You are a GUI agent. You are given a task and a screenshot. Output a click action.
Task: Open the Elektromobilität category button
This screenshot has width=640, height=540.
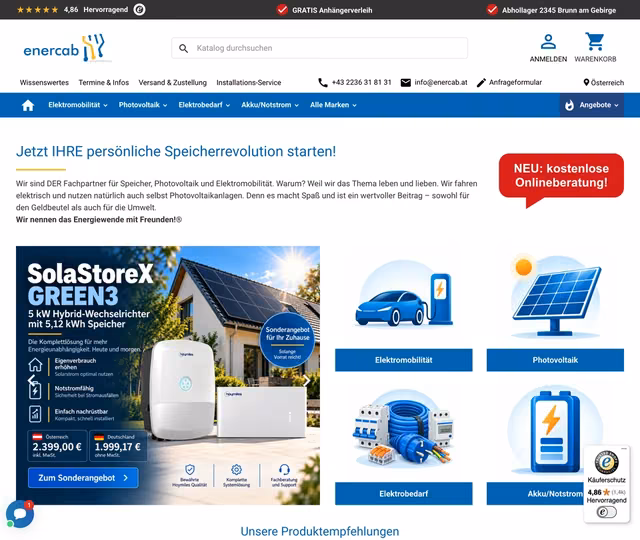coord(404,360)
